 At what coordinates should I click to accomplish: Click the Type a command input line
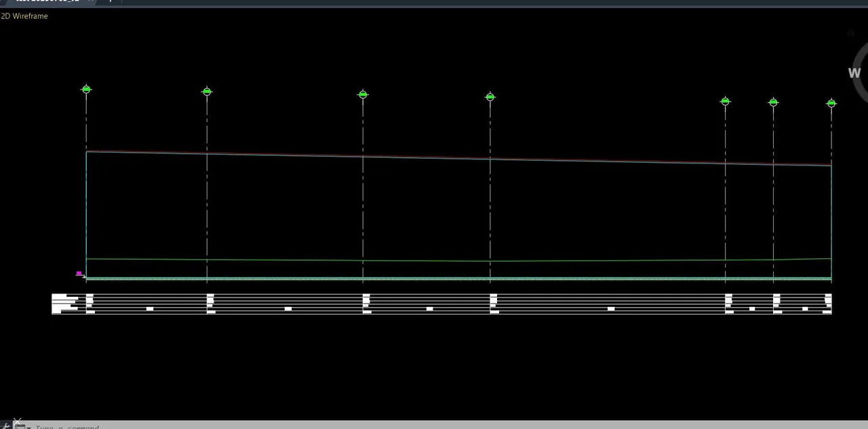pos(448,426)
